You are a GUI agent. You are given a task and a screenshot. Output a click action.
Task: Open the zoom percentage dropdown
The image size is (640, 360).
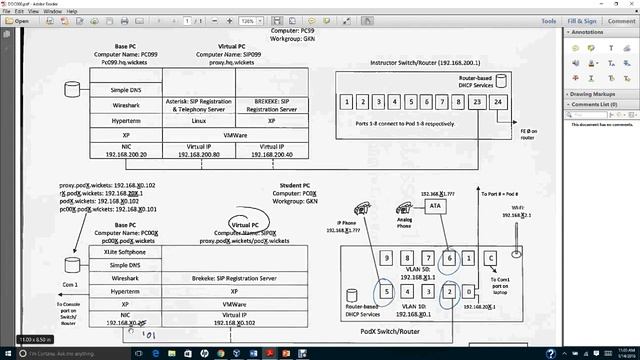tap(260, 21)
